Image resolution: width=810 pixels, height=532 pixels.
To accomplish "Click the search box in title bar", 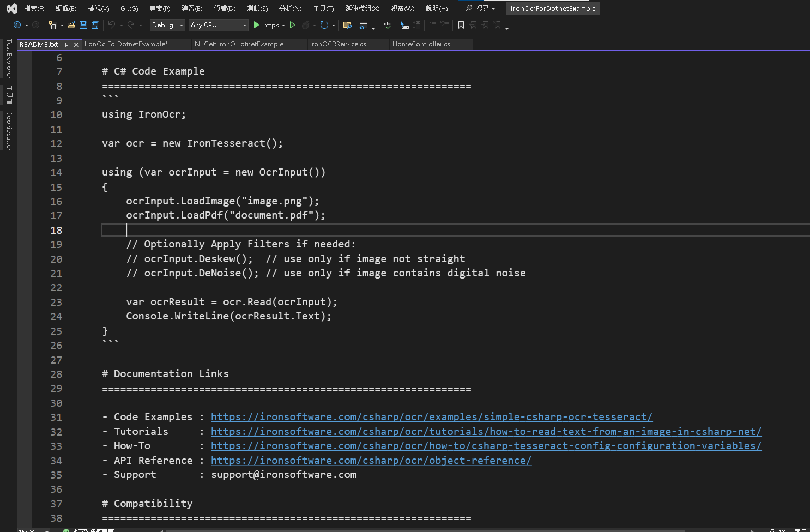I will [x=480, y=9].
